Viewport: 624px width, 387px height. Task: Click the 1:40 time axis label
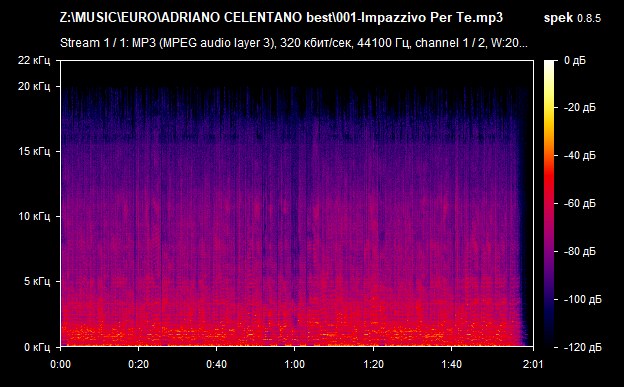point(451,364)
